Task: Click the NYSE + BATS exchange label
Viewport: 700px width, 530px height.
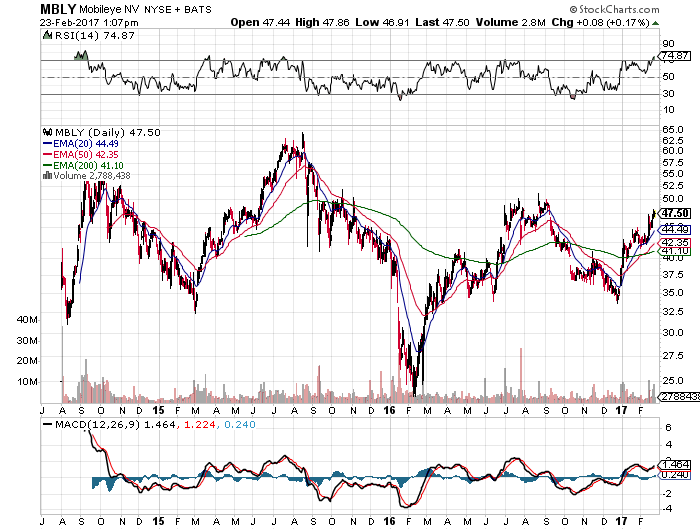Action: coord(178,9)
